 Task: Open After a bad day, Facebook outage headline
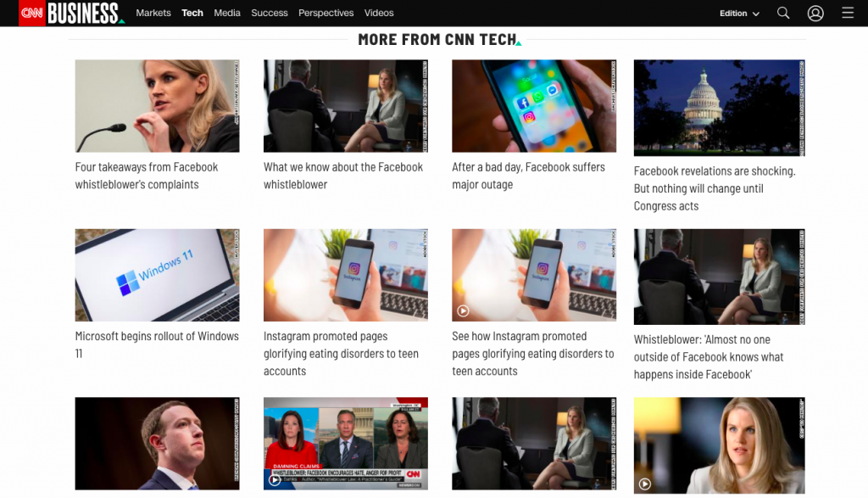[x=528, y=176]
